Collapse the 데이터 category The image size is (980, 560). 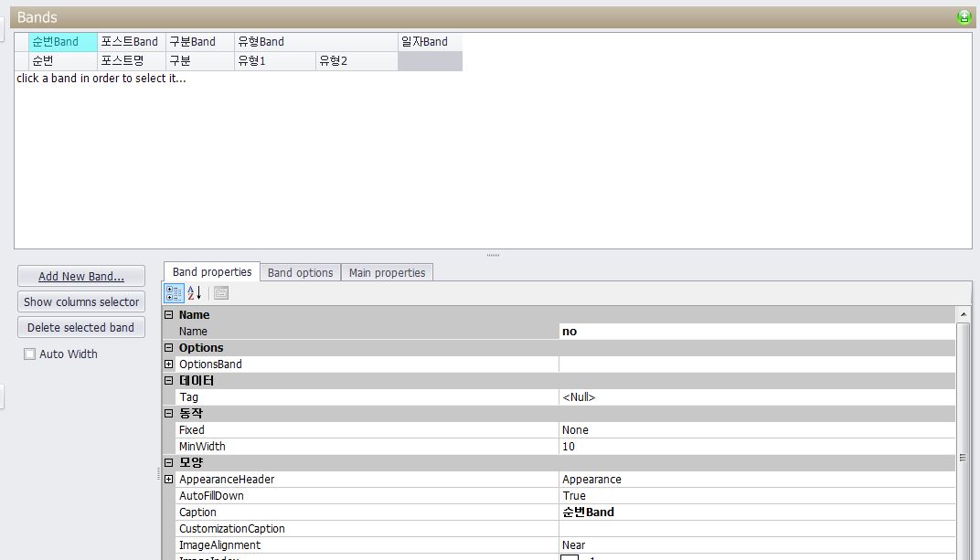(169, 380)
